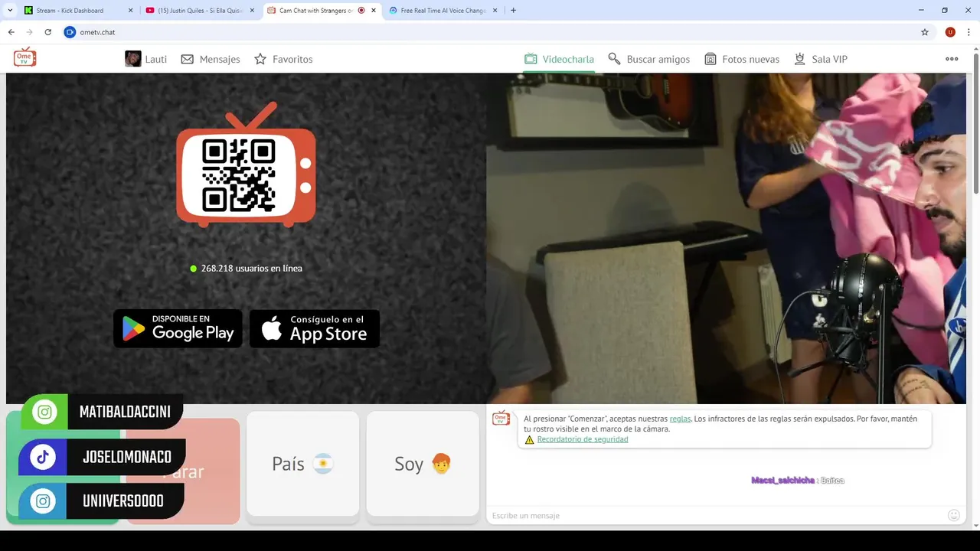Open the País country selector
The width and height of the screenshot is (980, 551).
[x=302, y=464]
